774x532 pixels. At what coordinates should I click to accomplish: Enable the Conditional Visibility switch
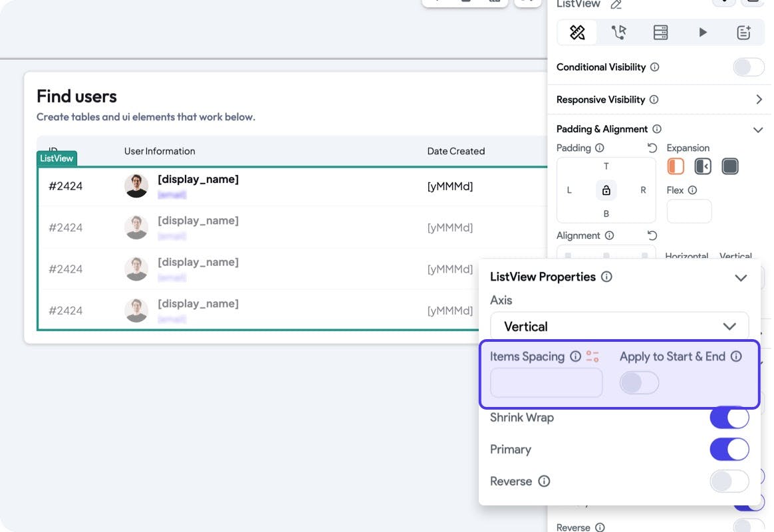tap(749, 67)
